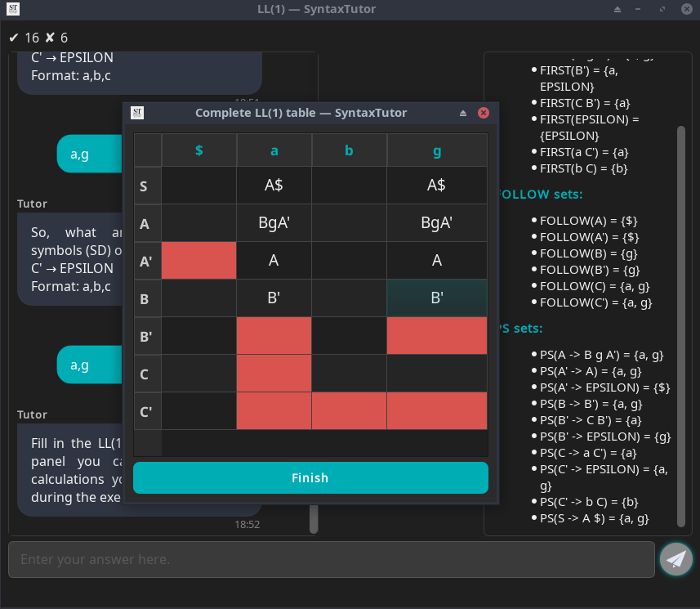This screenshot has width=700, height=609.
Task: Click the red cell in row C', column g
Action: click(437, 410)
